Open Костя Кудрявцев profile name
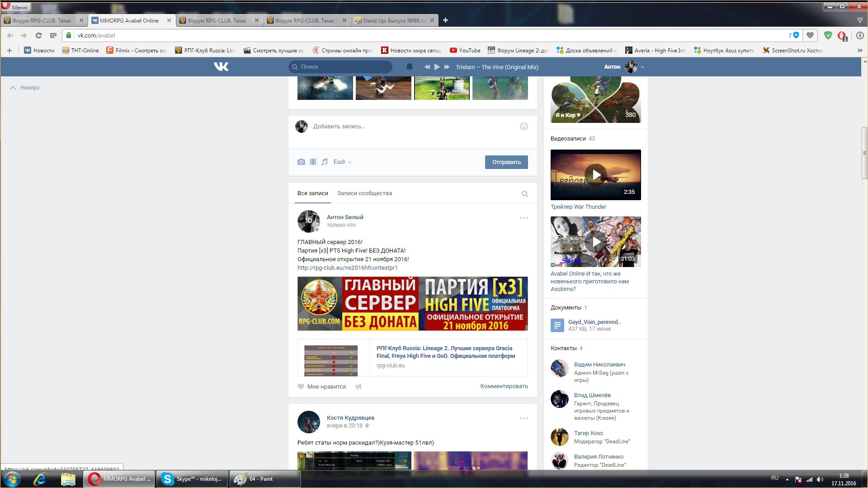Viewport: 868px width, 488px height. [x=350, y=418]
